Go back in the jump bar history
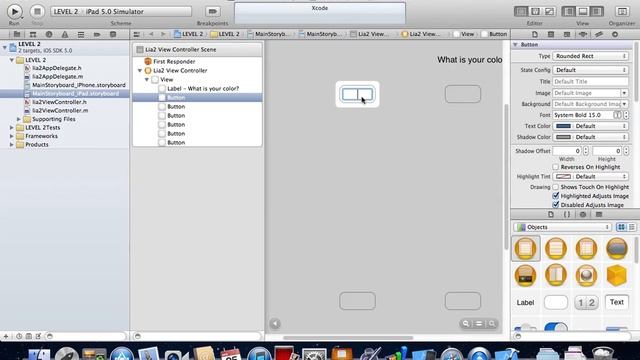Image resolution: width=640 pixels, height=360 pixels. [x=151, y=34]
